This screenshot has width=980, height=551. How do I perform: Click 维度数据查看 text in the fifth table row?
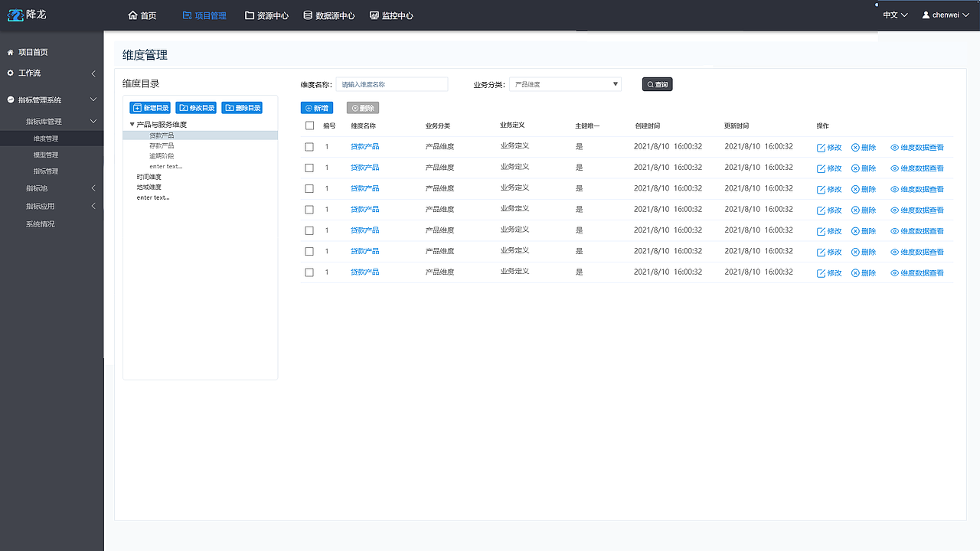point(922,231)
